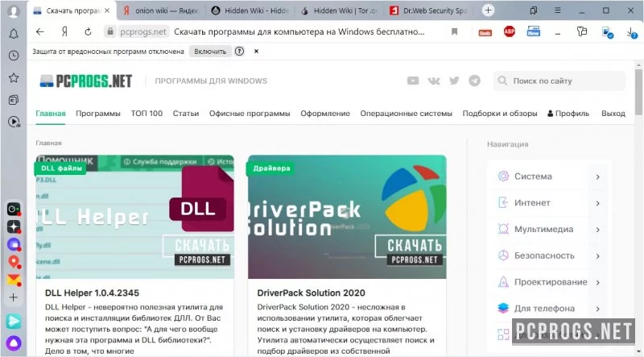Switch to the onion wiki Yandex tab
Viewport: 644px width, 357px height.
tap(161, 10)
